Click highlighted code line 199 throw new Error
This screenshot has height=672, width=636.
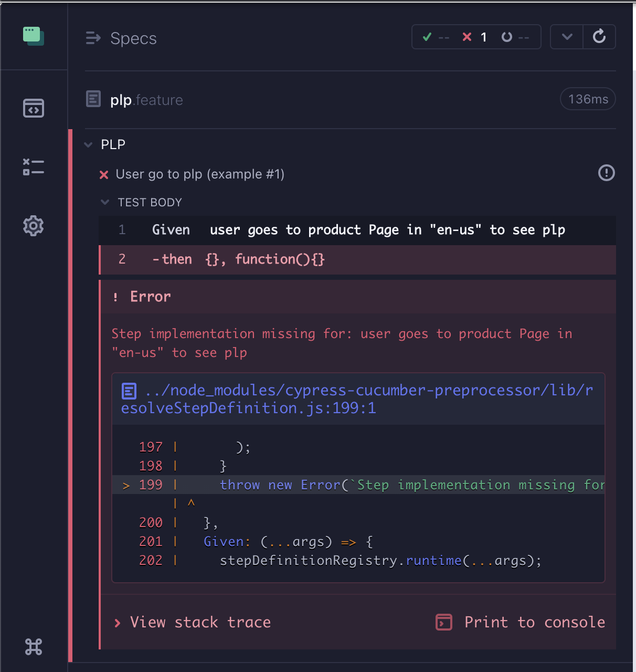click(x=358, y=485)
